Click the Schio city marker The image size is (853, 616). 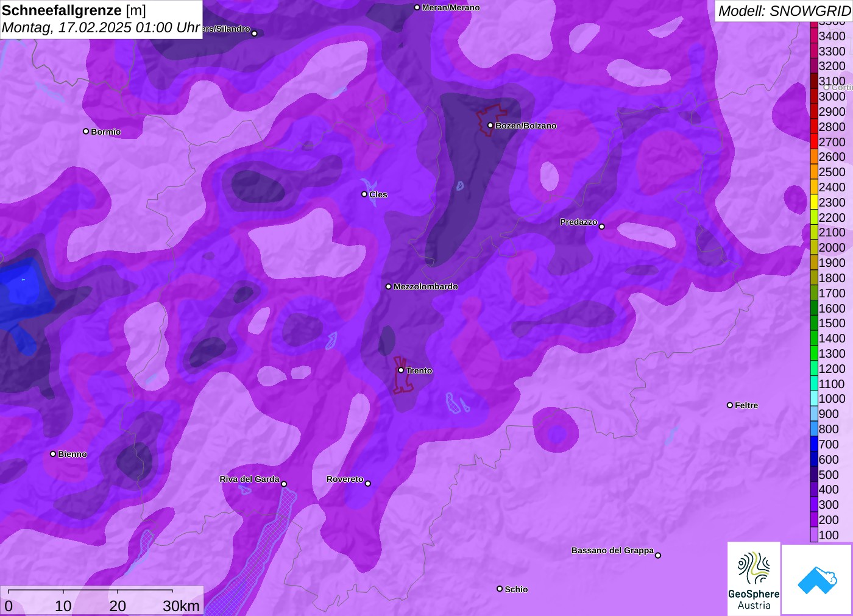pos(500,589)
